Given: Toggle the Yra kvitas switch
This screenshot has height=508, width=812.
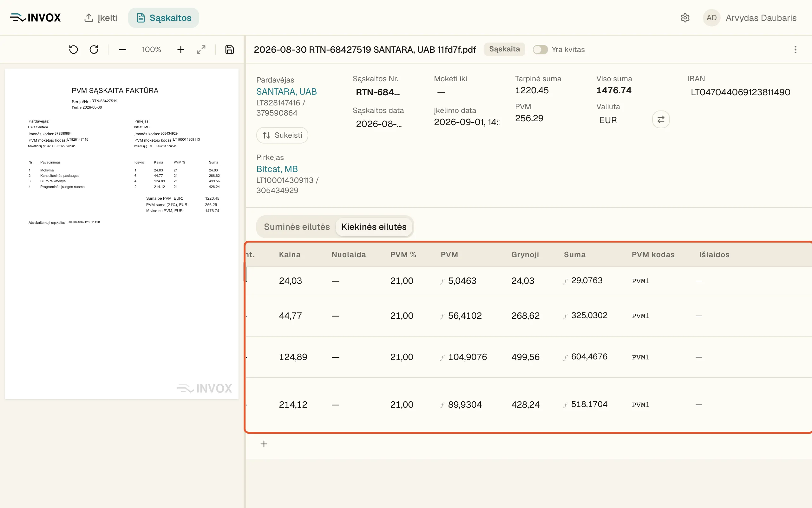Looking at the screenshot, I should (x=540, y=50).
